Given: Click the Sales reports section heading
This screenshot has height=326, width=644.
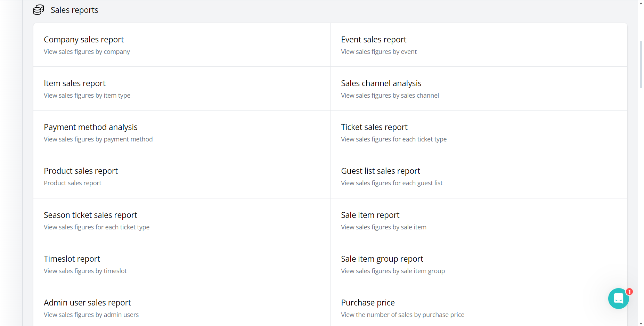Looking at the screenshot, I should (x=74, y=10).
